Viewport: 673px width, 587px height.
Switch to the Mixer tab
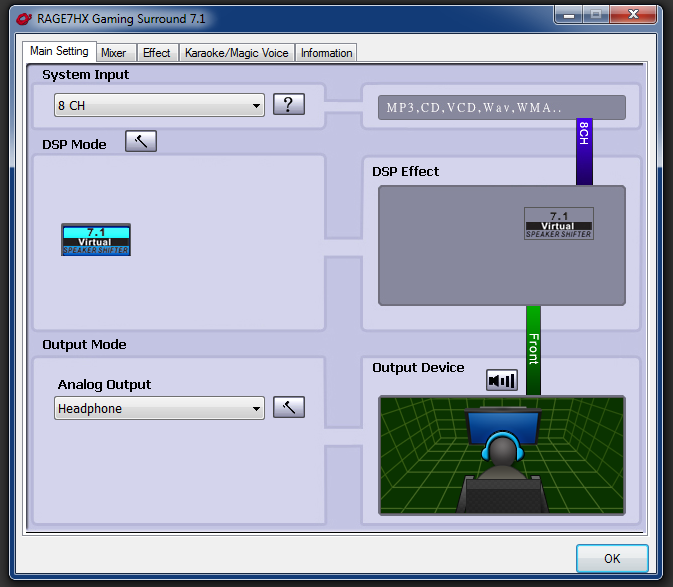(x=114, y=53)
